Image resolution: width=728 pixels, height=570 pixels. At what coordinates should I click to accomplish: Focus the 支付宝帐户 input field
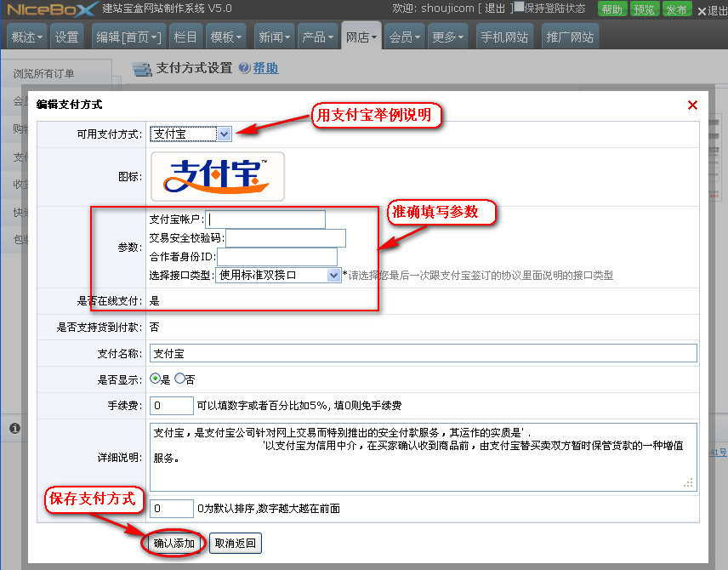click(265, 219)
